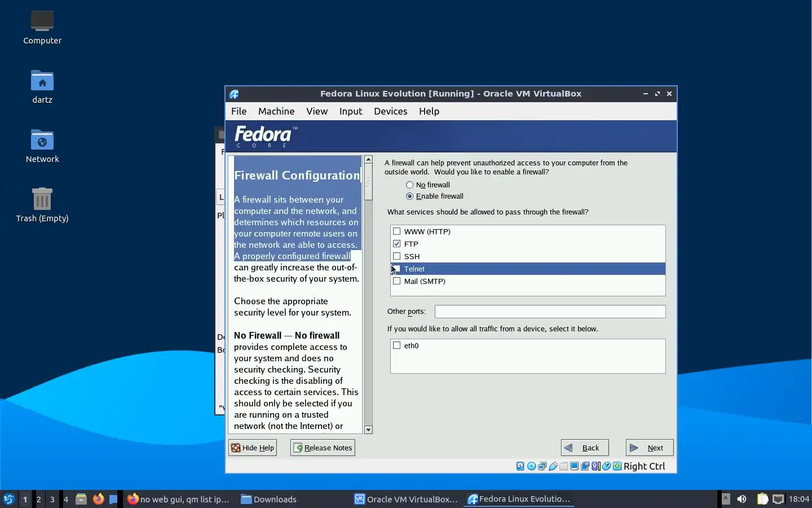Switch to Downloads taskbar window
812x508 pixels.
tap(269, 499)
